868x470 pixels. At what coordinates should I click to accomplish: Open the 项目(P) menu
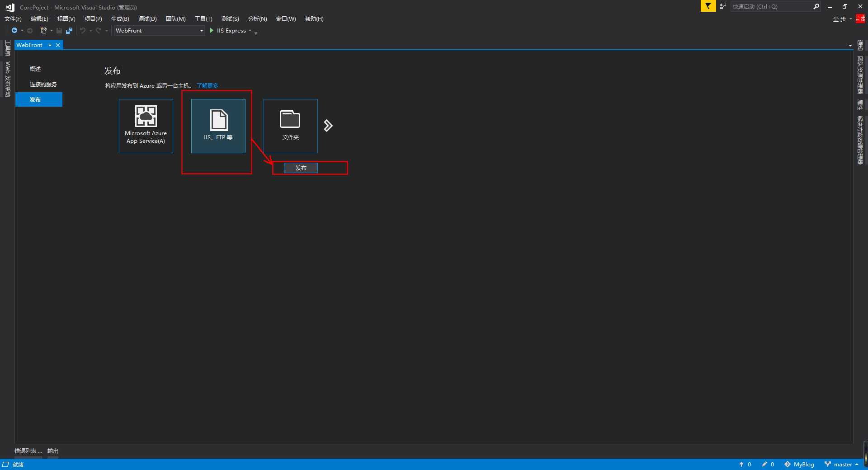93,19
